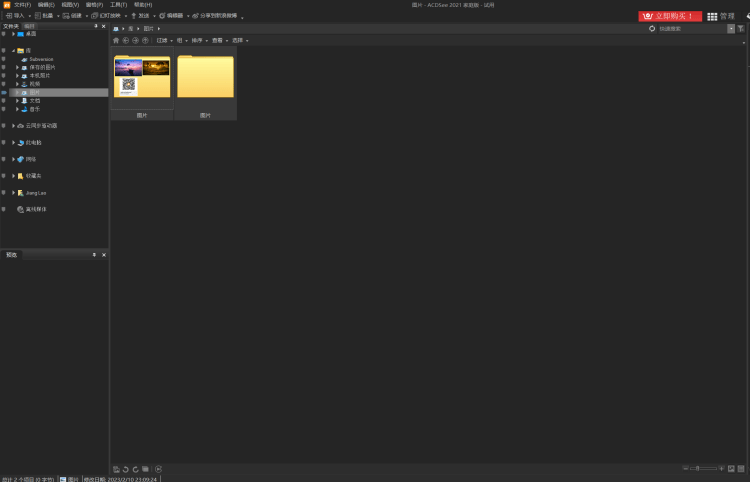Toggle Easy-Select marker for 视频 row
The height and width of the screenshot is (482, 750).
(4, 84)
